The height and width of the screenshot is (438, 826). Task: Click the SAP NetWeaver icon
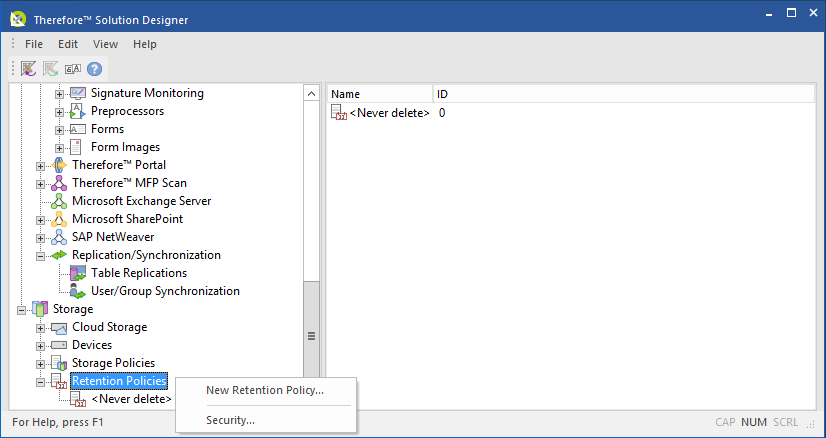click(59, 237)
